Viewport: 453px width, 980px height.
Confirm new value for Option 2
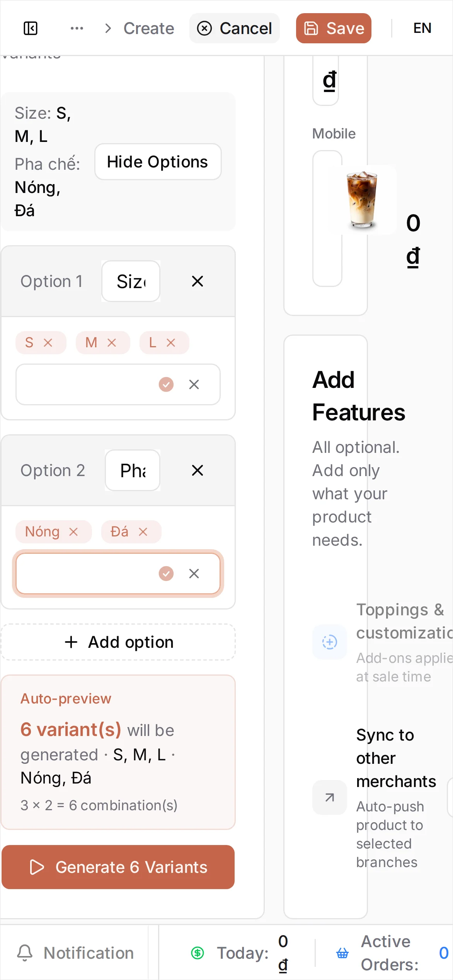pos(166,574)
